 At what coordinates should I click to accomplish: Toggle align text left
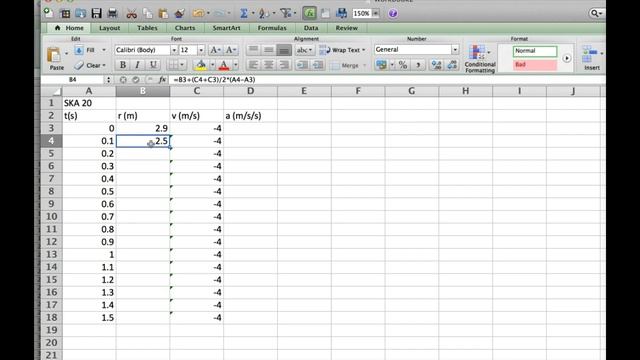click(x=253, y=64)
